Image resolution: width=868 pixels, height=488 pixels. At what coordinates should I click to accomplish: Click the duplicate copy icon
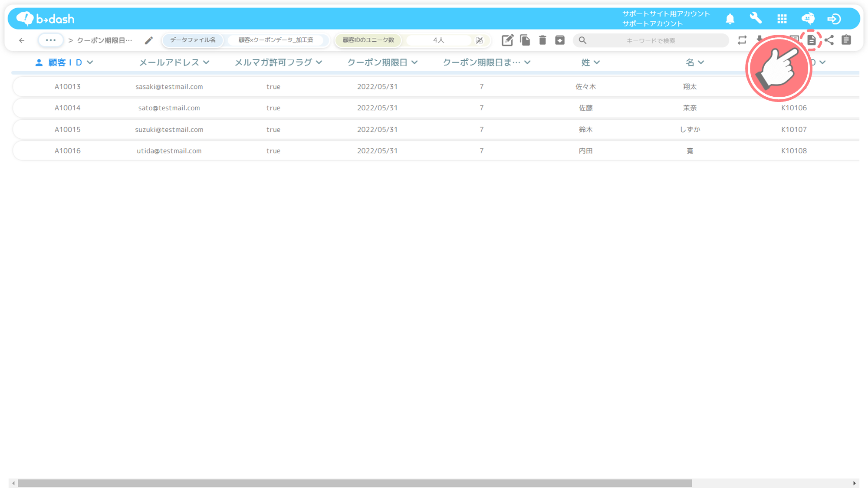525,40
